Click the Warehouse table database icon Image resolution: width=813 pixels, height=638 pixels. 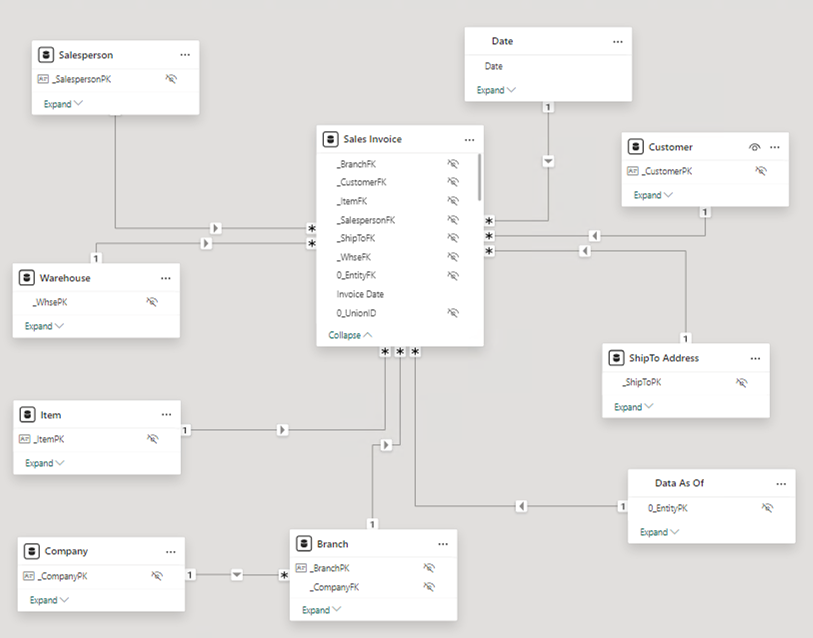26,278
